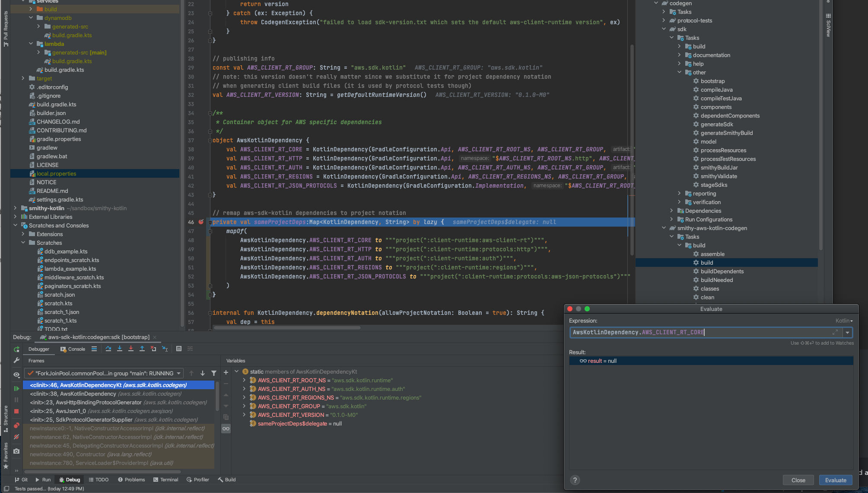This screenshot has height=493, width=868.
Task: Open the Terminal tool window tab
Action: coord(165,480)
